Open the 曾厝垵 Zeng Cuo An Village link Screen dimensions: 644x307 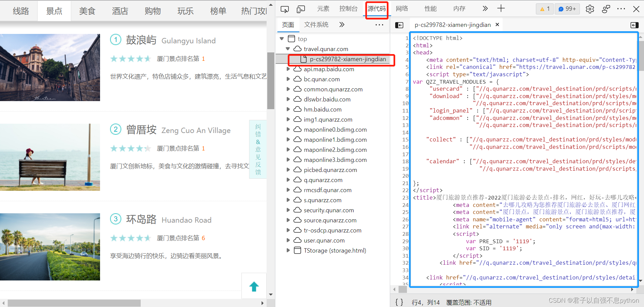coord(178,130)
